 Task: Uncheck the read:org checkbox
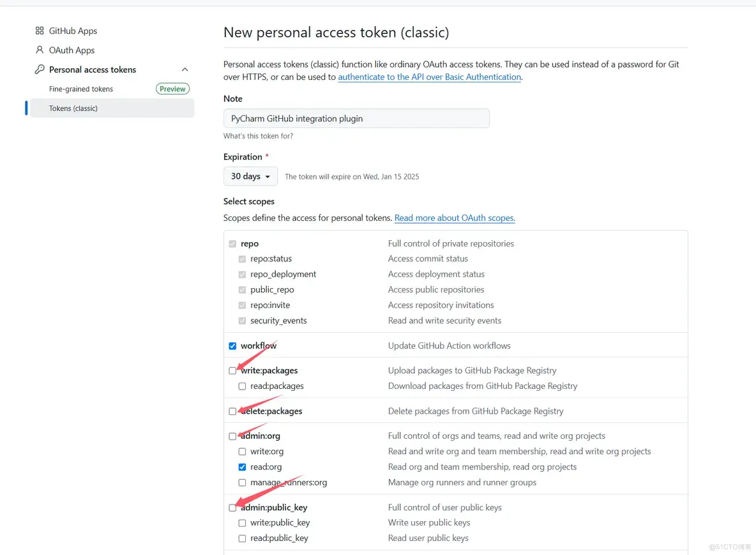(x=242, y=467)
